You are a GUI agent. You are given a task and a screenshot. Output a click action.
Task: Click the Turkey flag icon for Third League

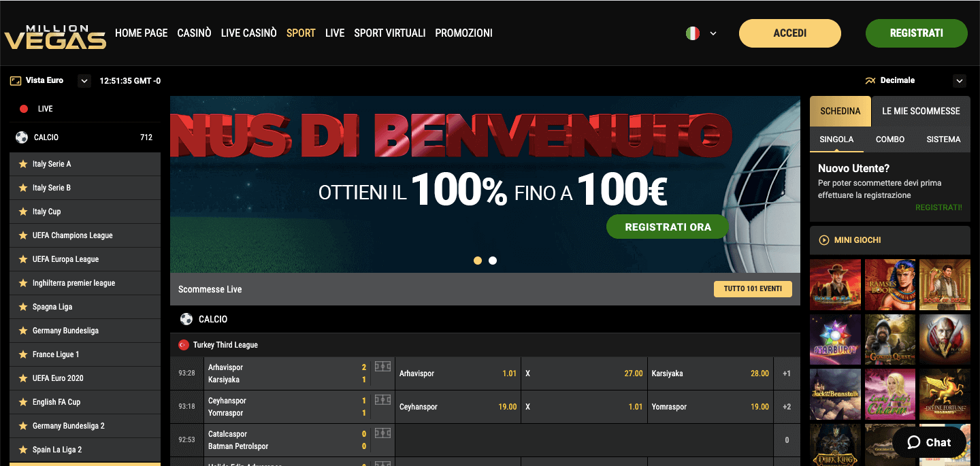[183, 345]
